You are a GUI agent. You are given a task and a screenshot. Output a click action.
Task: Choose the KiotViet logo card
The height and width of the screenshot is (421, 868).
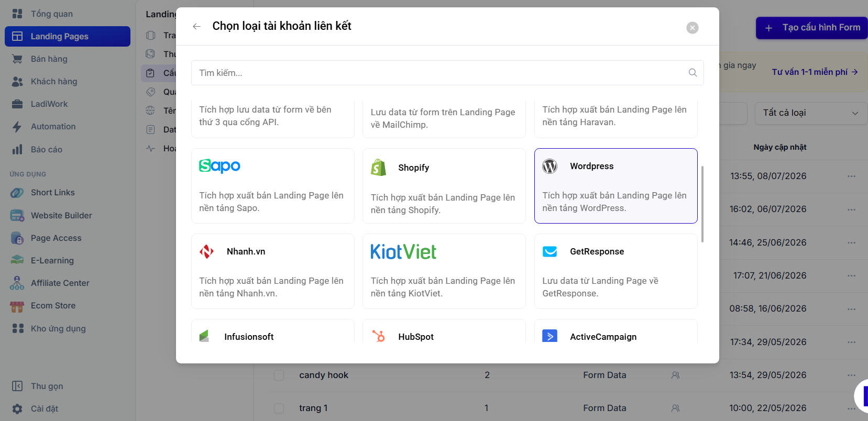click(444, 271)
